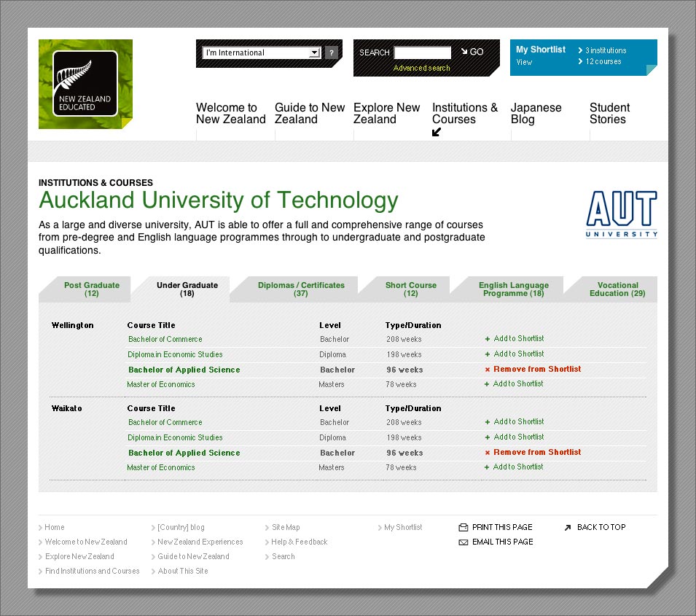Open Japanese Blog menu
This screenshot has width=696, height=616.
point(536,113)
